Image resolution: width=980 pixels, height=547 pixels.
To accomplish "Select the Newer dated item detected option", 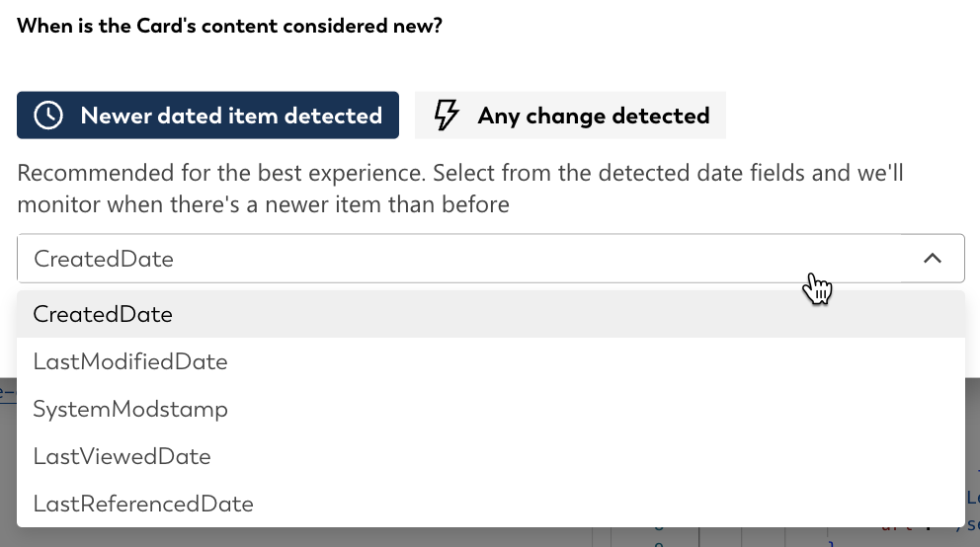I will coord(207,116).
